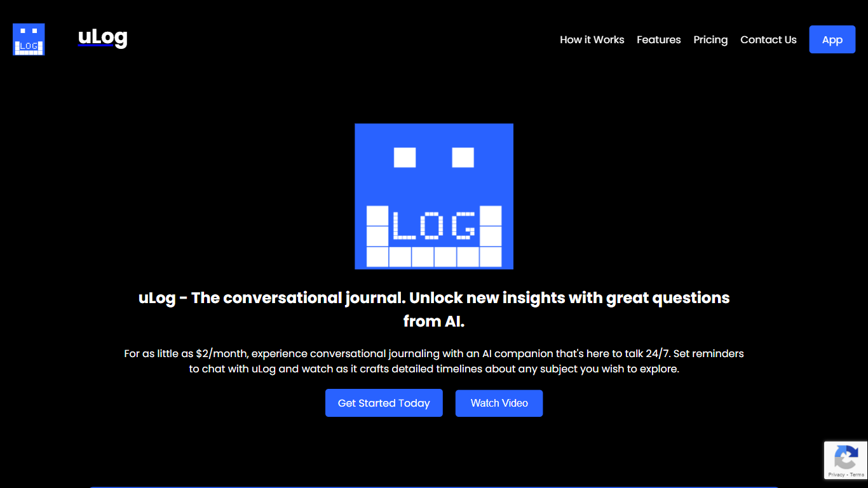Screen dimensions: 868x488
Task: Click the headline starting with uLog
Action: (x=434, y=309)
